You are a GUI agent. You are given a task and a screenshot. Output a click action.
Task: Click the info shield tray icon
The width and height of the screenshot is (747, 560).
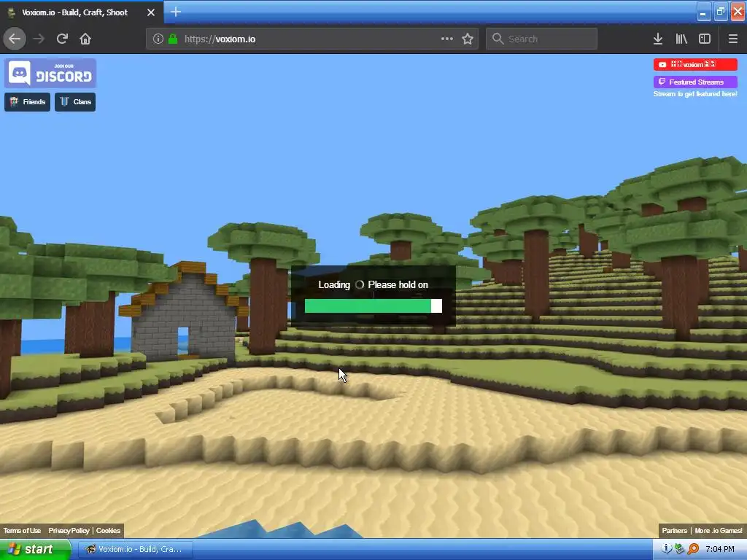click(x=667, y=549)
